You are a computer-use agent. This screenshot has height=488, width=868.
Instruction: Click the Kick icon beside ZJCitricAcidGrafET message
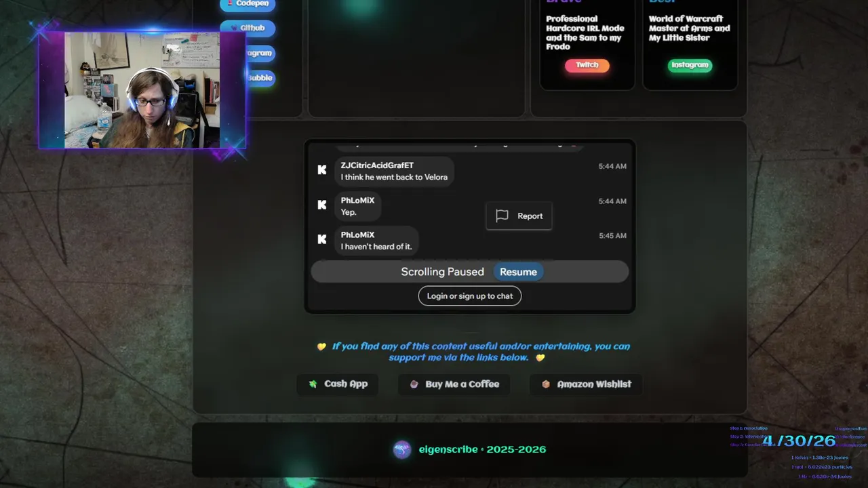[322, 170]
